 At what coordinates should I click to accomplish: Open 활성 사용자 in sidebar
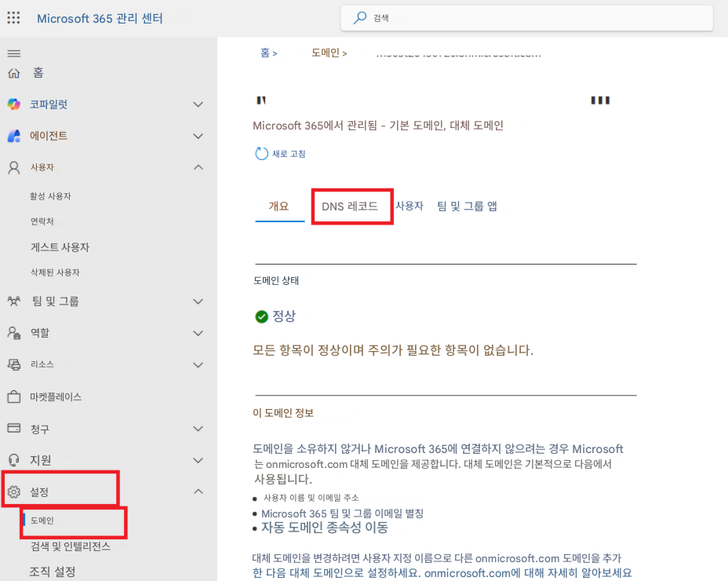tap(51, 196)
